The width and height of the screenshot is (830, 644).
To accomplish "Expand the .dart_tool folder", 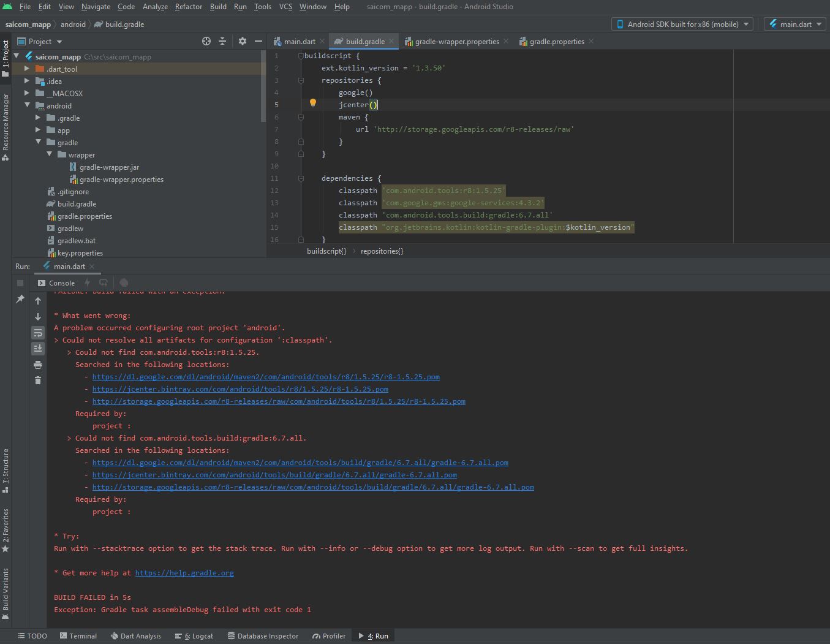I will click(x=27, y=69).
